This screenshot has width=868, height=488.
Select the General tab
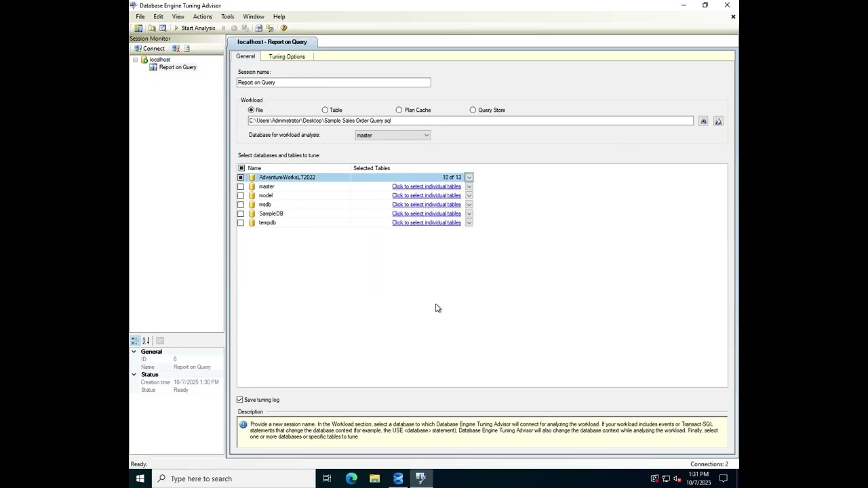tap(245, 57)
